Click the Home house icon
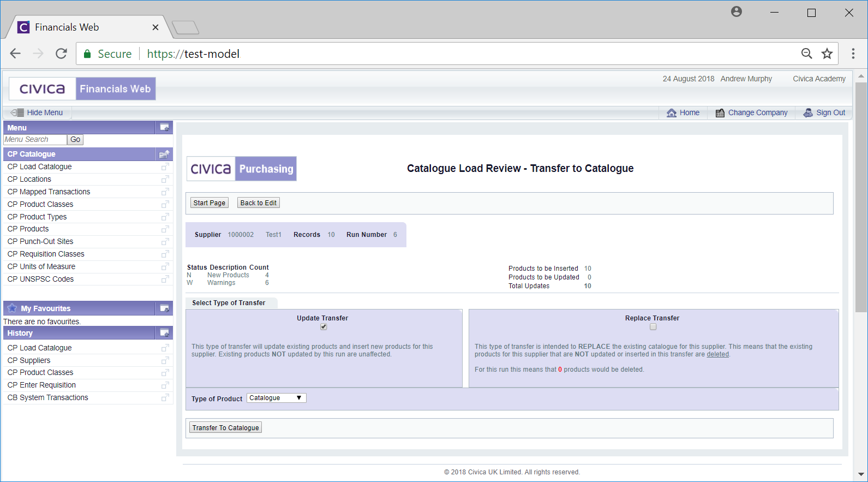This screenshot has height=482, width=868. coord(672,112)
